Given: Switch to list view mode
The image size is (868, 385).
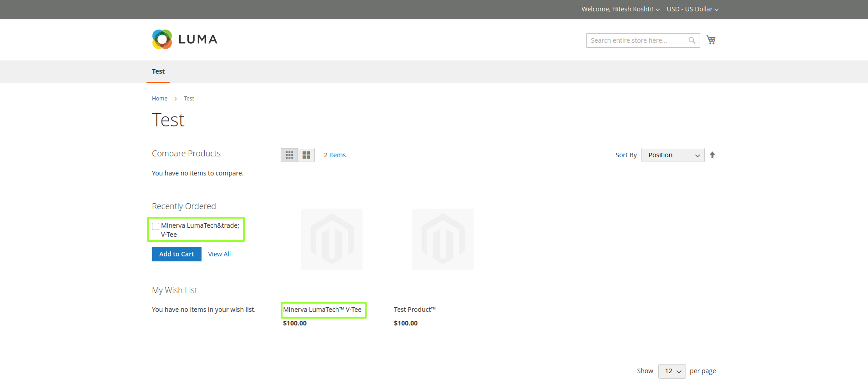Looking at the screenshot, I should tap(306, 155).
